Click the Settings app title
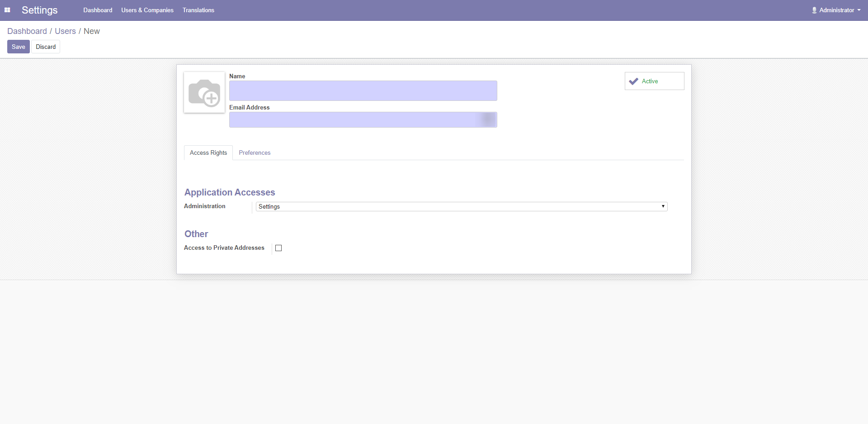 coord(40,10)
